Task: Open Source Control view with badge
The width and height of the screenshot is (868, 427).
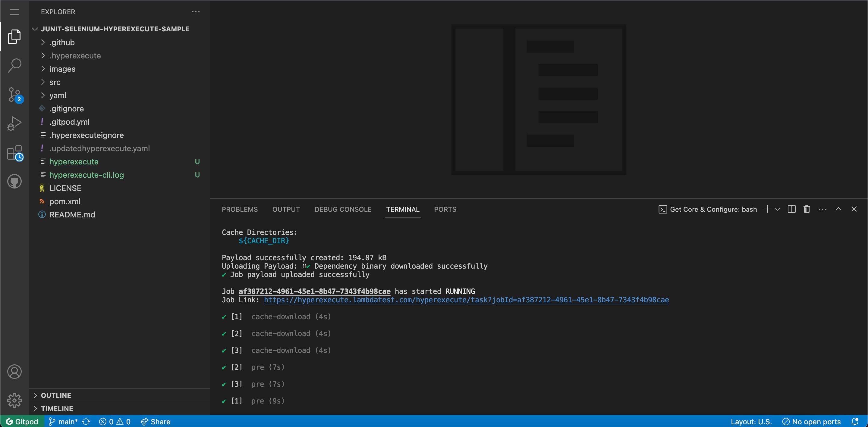Action: click(14, 95)
